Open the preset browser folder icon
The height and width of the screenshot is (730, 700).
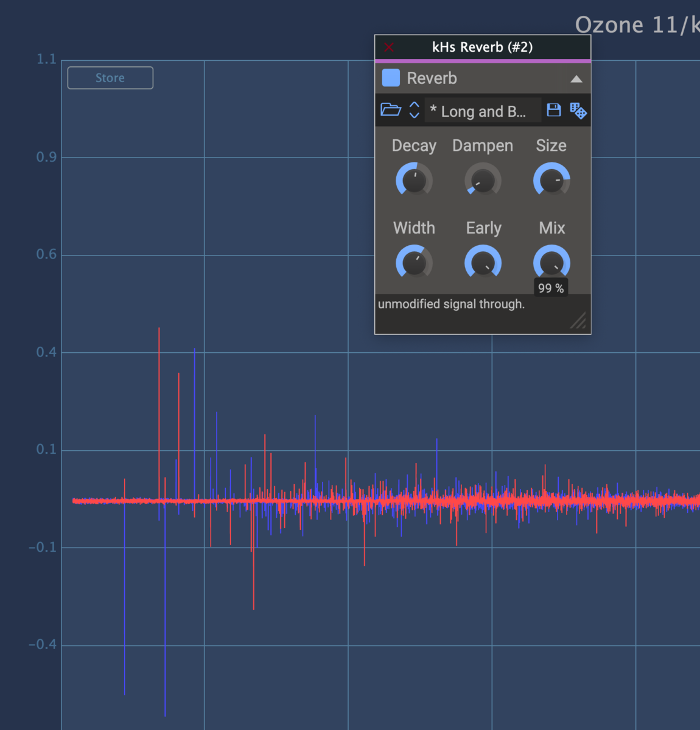pos(391,110)
